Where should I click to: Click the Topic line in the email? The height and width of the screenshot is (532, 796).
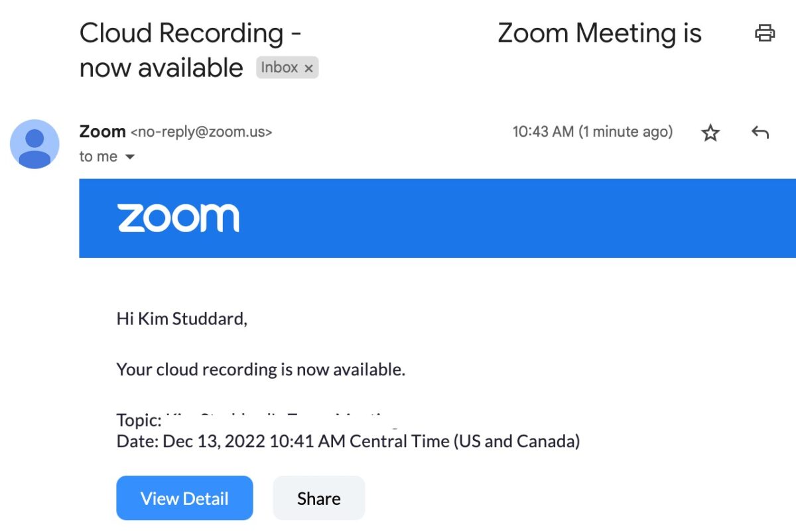139,420
